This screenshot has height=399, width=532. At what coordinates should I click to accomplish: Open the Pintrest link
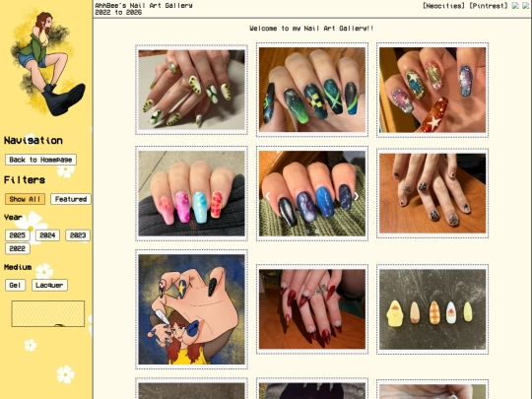[489, 6]
